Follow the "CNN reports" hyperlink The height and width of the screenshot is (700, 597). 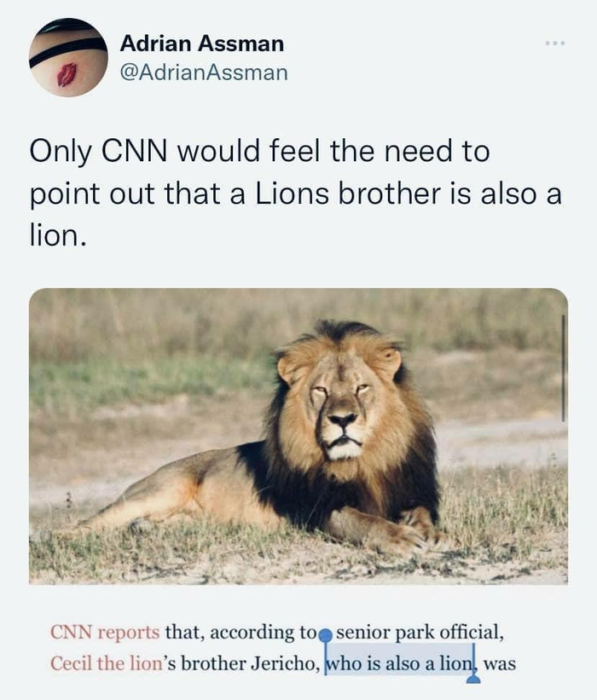pos(105,633)
